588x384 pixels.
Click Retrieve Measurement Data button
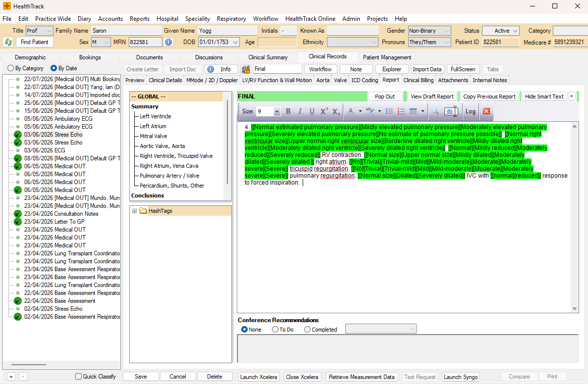coord(362,377)
